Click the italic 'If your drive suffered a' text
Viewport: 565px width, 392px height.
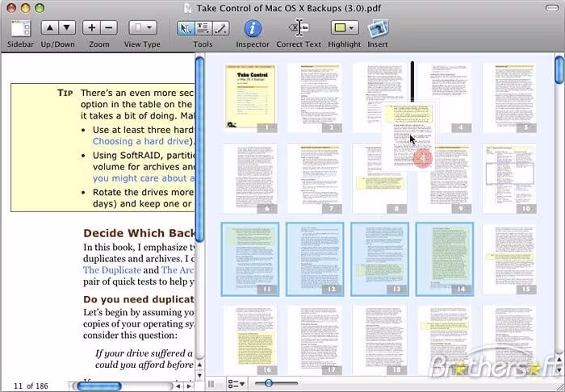(144, 353)
